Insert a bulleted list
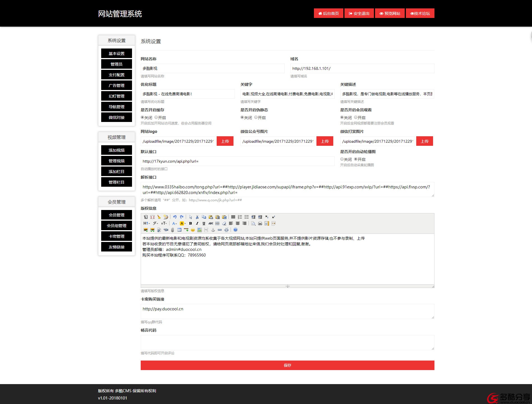This screenshot has height=404, width=532. click(x=247, y=217)
